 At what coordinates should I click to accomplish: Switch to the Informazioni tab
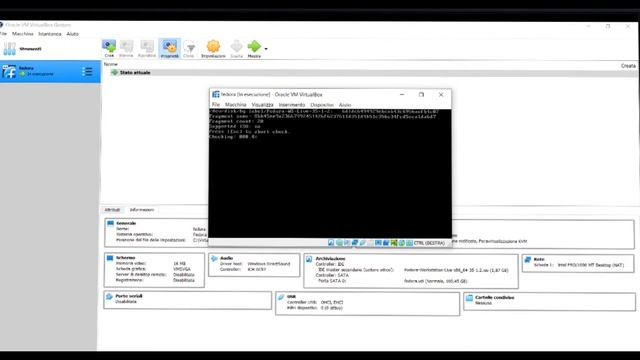coord(142,210)
